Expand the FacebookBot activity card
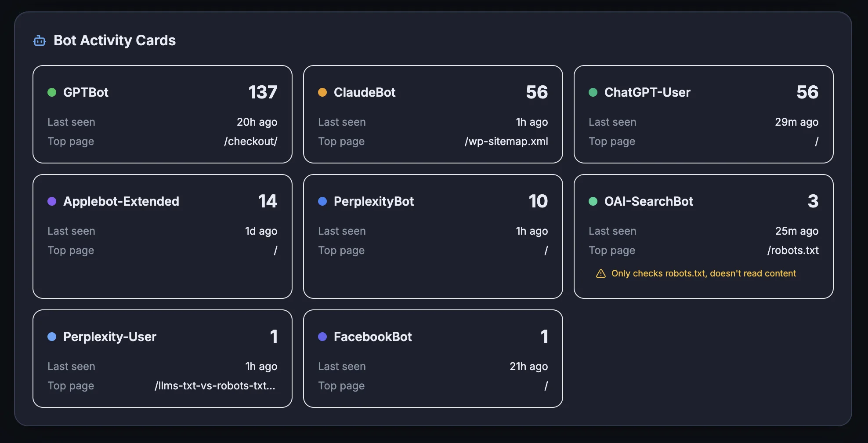This screenshot has height=443, width=868. pos(433,359)
